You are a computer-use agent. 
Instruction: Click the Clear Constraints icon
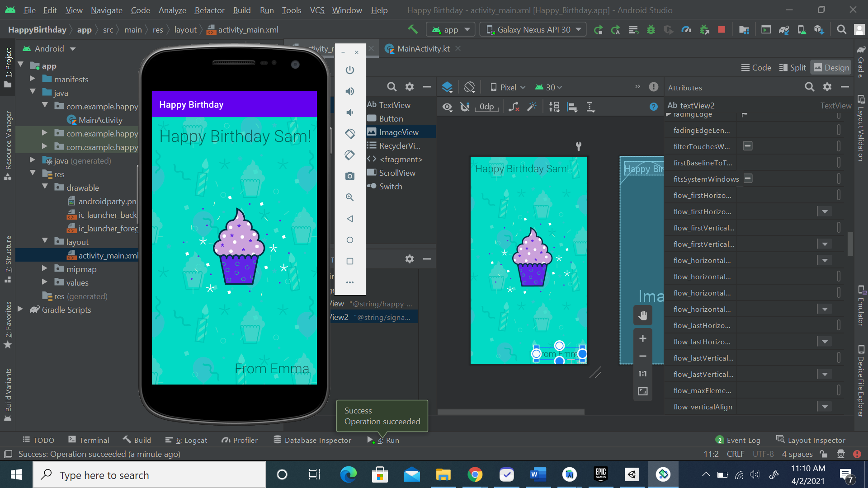514,107
